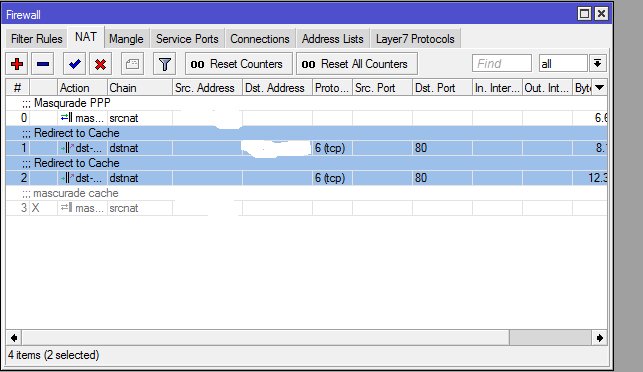Open the filter funnel icon
Image resolution: width=643 pixels, height=372 pixels.
click(164, 64)
